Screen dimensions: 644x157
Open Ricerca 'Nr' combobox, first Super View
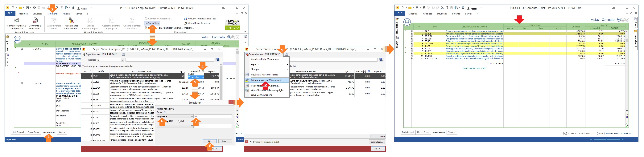[110, 60]
